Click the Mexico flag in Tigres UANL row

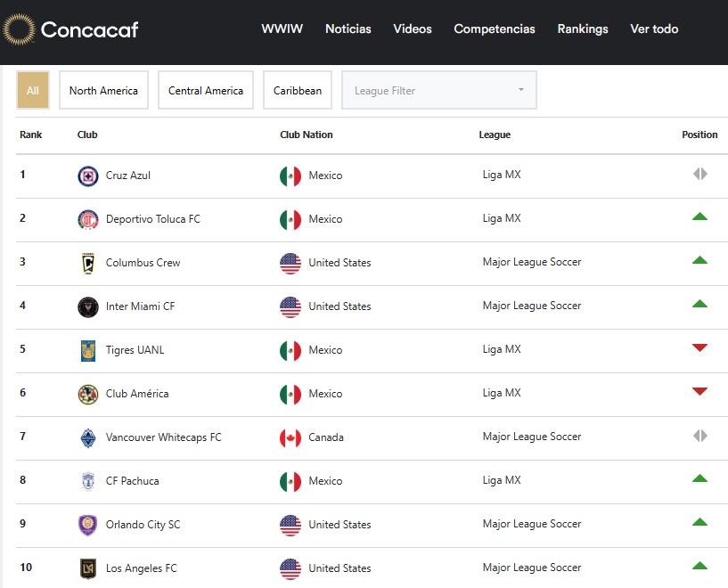point(290,351)
